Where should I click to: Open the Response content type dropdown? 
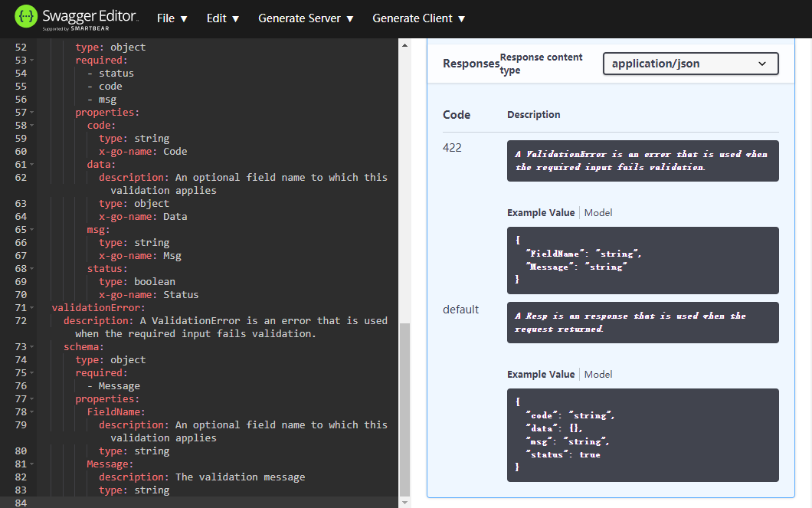coord(690,64)
